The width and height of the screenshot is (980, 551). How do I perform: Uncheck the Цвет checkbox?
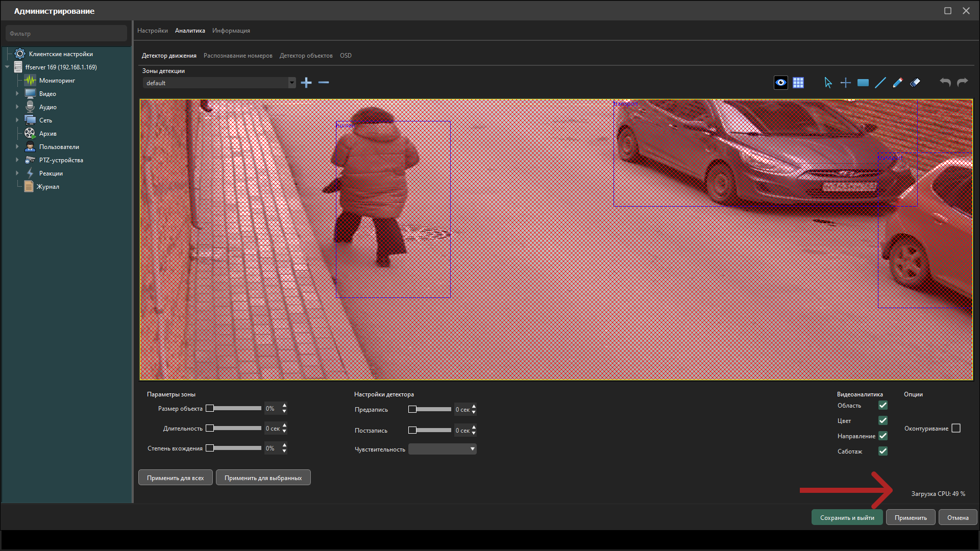coord(883,420)
